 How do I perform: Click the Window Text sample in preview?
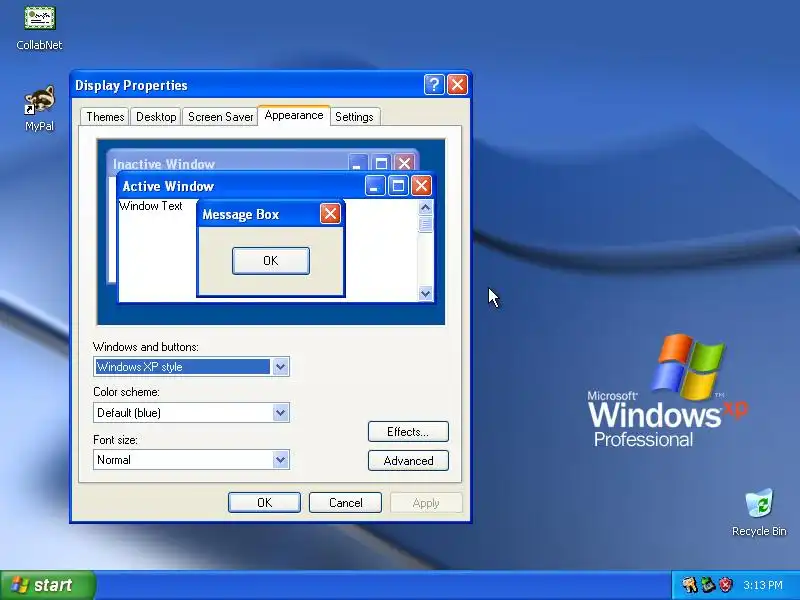click(x=151, y=206)
